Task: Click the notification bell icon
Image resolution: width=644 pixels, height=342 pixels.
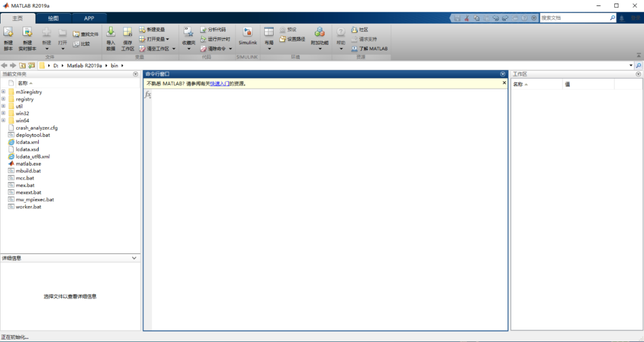Action: click(x=622, y=18)
